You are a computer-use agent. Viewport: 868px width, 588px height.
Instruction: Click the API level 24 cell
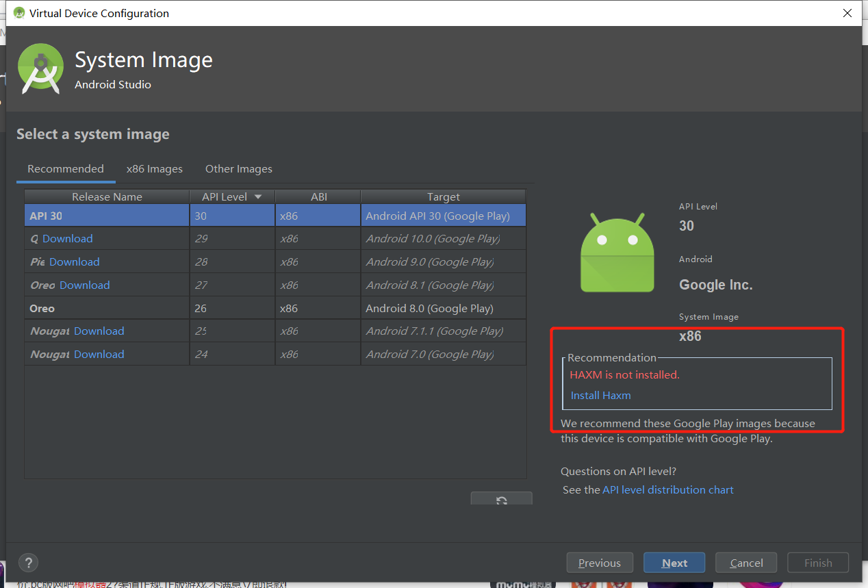tap(233, 354)
